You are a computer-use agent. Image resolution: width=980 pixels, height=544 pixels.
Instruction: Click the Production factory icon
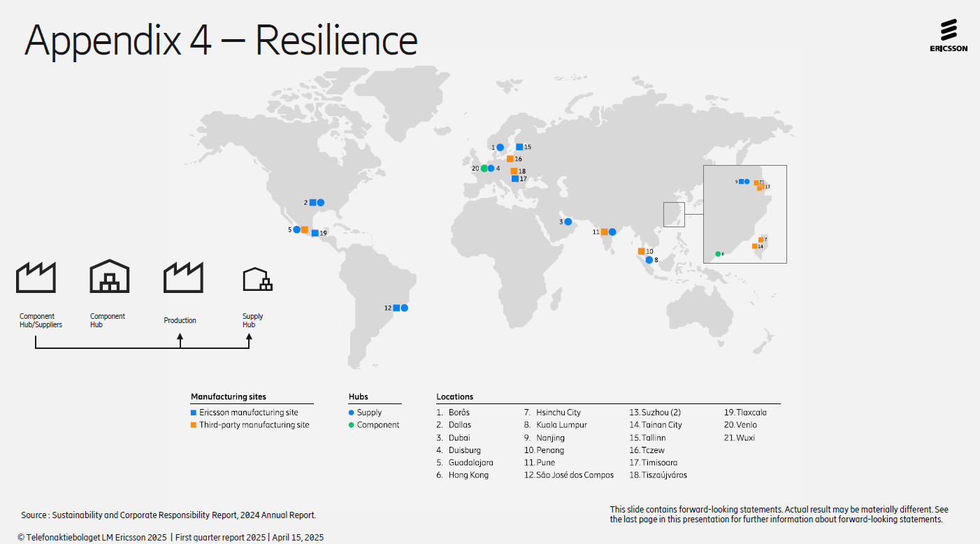183,278
